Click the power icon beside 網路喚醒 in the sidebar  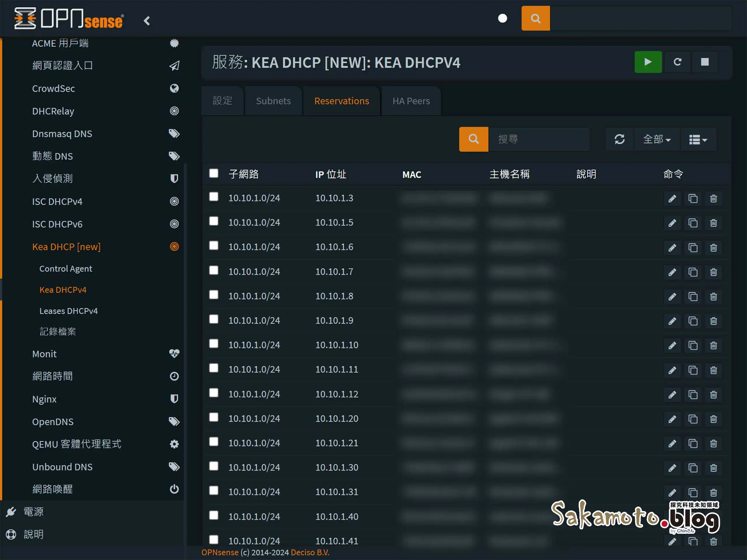tap(174, 489)
